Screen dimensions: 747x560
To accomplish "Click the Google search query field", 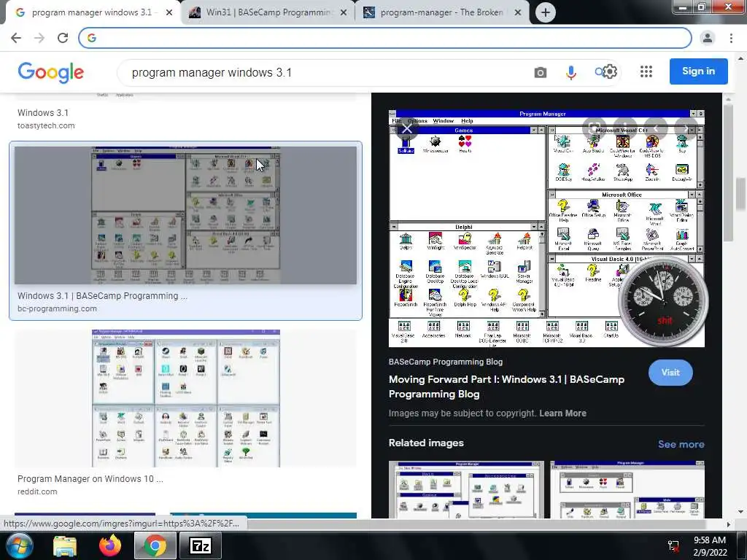I will tap(324, 72).
